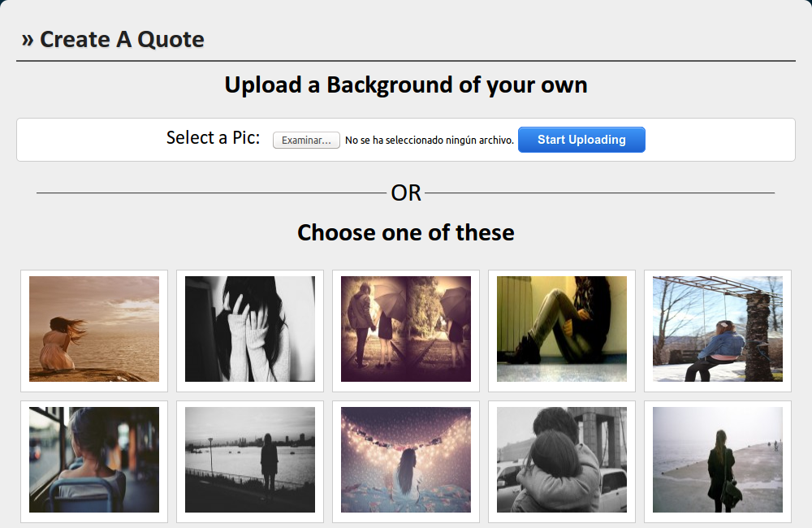812x528 pixels.
Task: Pick the girl looking out the bus window thumbnail
Action: [x=94, y=460]
